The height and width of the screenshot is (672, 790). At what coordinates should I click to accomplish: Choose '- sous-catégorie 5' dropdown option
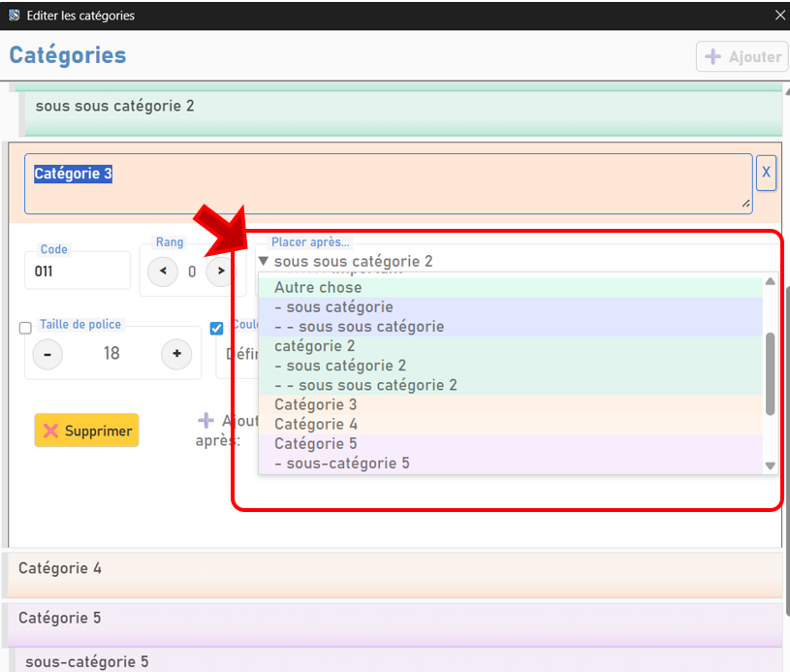pyautogui.click(x=510, y=464)
